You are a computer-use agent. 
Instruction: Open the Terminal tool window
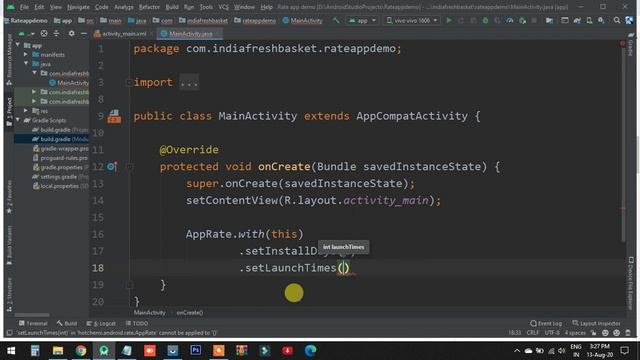33,323
